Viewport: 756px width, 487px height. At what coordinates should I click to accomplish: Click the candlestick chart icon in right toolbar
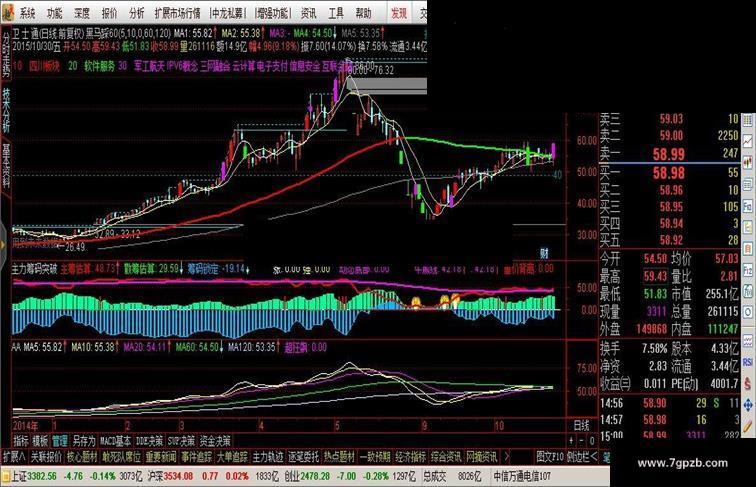coord(748,162)
